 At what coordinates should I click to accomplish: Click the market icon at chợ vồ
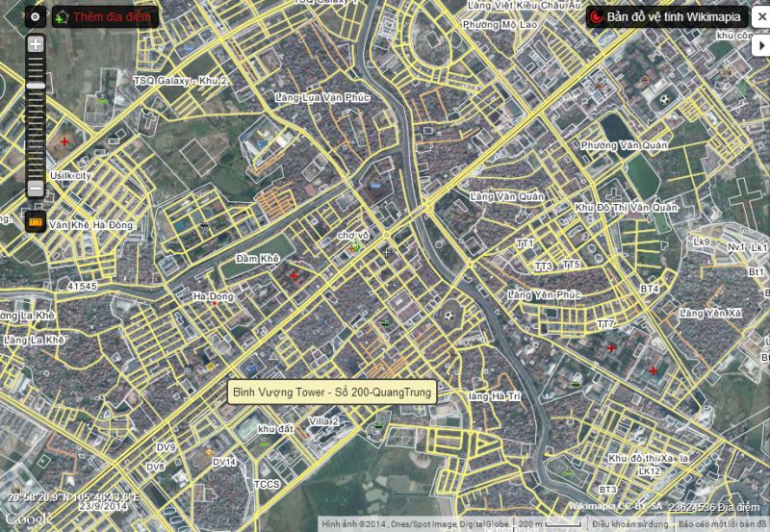pos(354,247)
